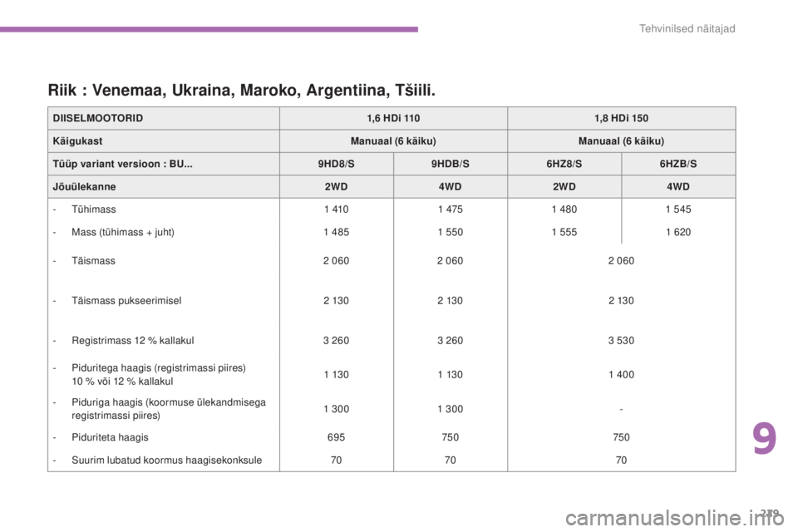Select 'Mass (tühimass + juht)' row label
The height and width of the screenshot is (532, 798).
123,232
